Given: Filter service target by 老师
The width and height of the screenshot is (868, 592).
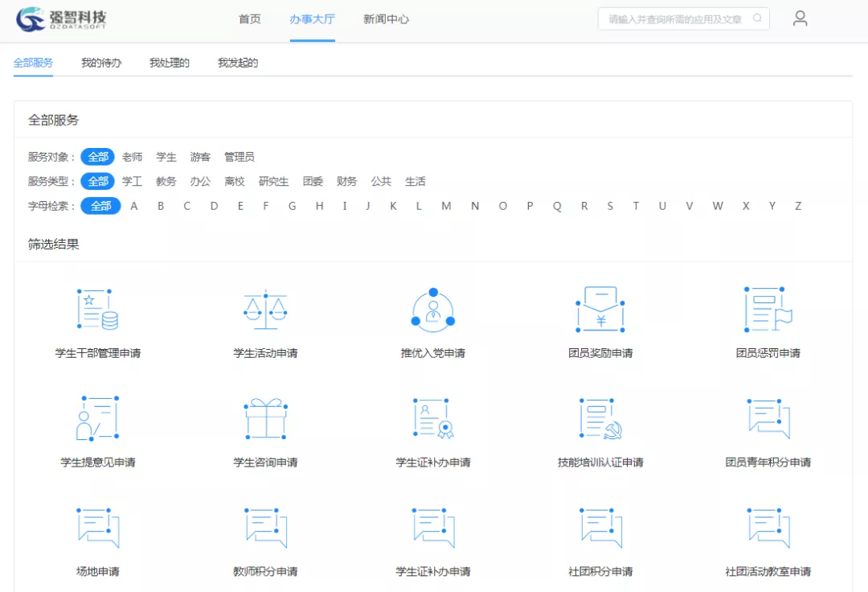Looking at the screenshot, I should [132, 157].
